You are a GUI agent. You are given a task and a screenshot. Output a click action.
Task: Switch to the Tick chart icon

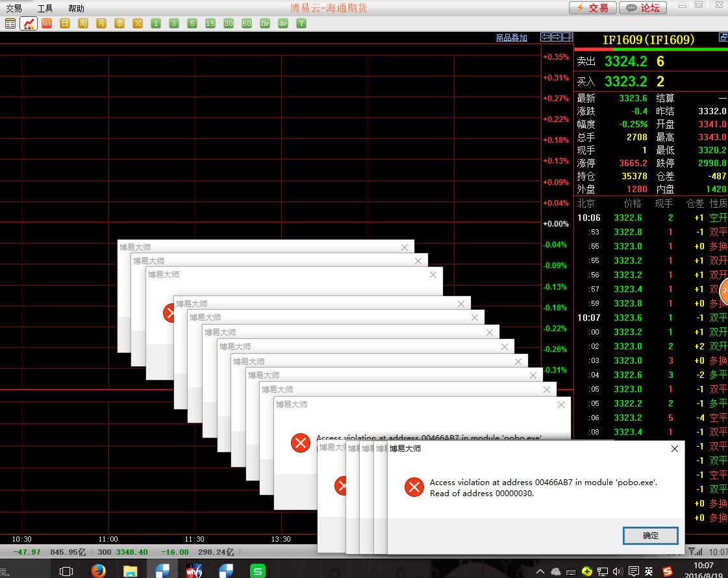click(x=47, y=23)
